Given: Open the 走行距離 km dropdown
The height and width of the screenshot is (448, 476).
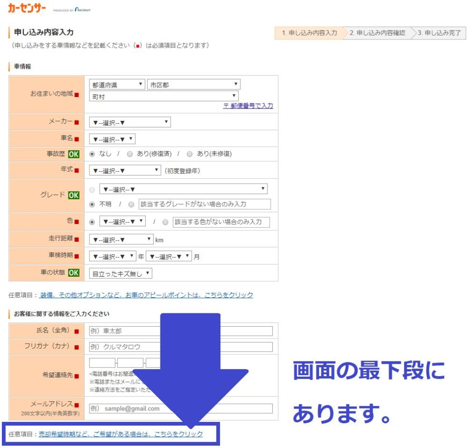Looking at the screenshot, I should 121,239.
